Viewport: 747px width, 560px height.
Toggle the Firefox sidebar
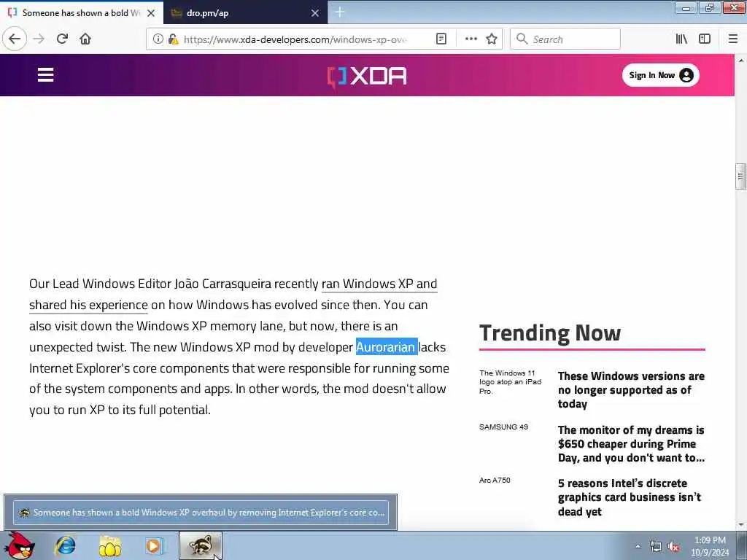[704, 39]
